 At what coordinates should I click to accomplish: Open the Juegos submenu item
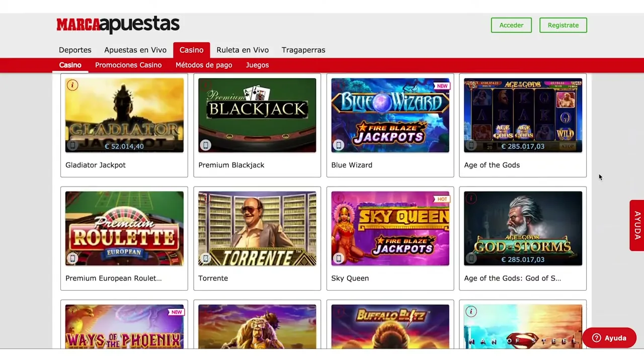pos(257,65)
